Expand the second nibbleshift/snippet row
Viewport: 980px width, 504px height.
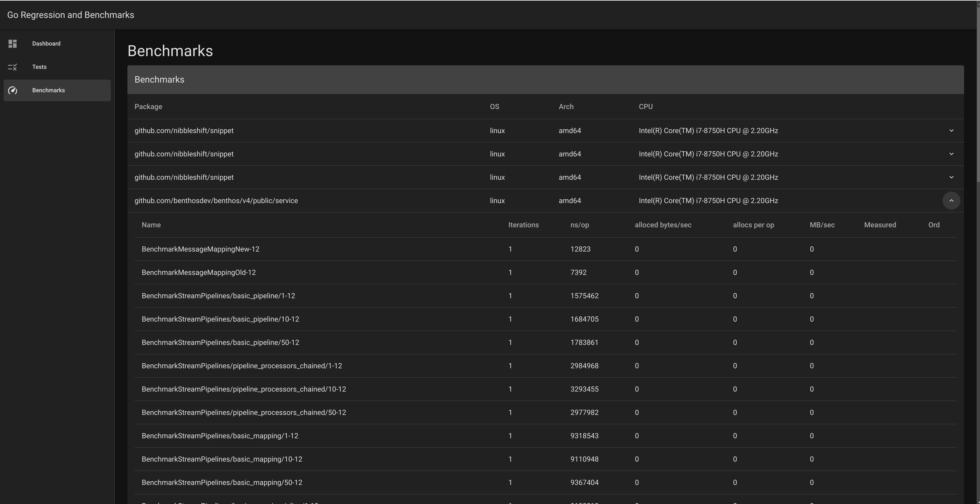click(x=951, y=154)
